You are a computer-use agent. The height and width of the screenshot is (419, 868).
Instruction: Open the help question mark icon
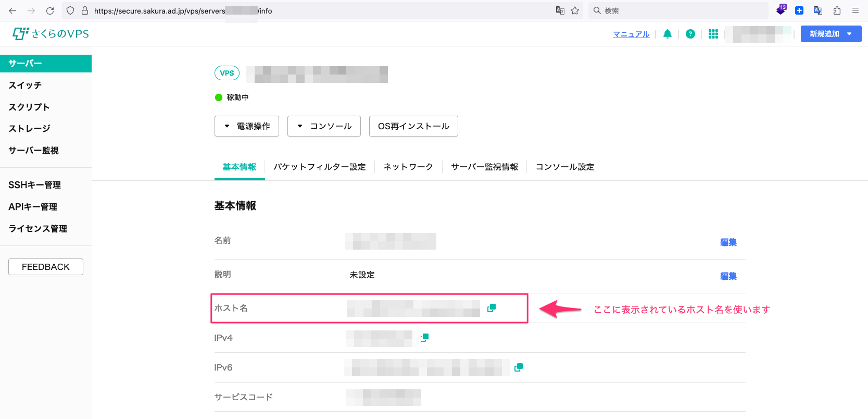coord(690,34)
